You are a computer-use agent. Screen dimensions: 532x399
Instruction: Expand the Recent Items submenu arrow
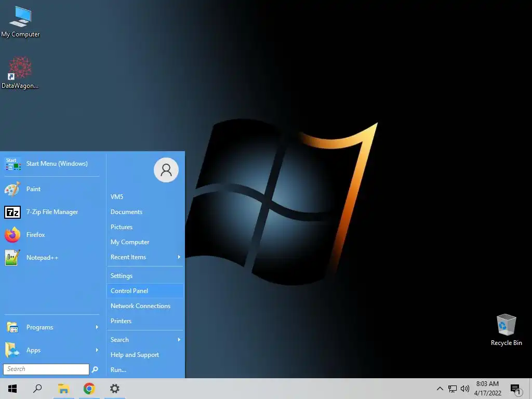click(179, 257)
